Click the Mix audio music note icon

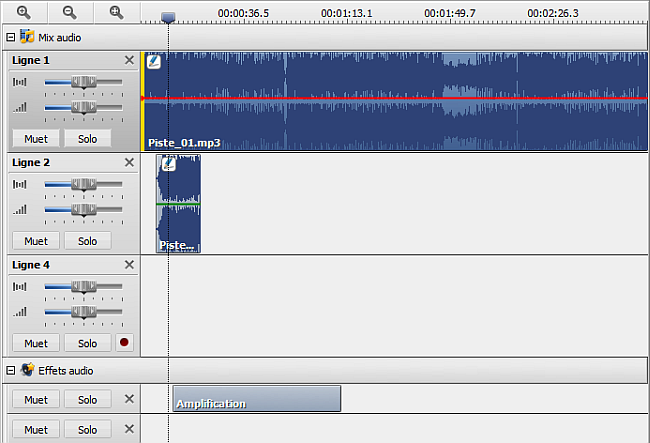27,36
